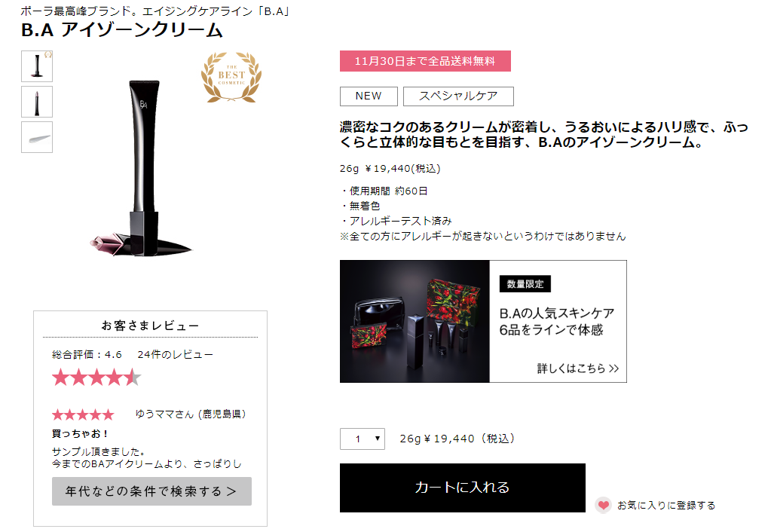This screenshot has height=532, width=774.
Task: Click the limited kit banner image
Action: coord(415,321)
